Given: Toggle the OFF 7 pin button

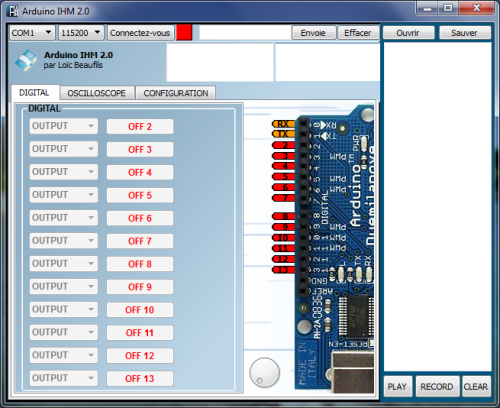Looking at the screenshot, I should 140,241.
